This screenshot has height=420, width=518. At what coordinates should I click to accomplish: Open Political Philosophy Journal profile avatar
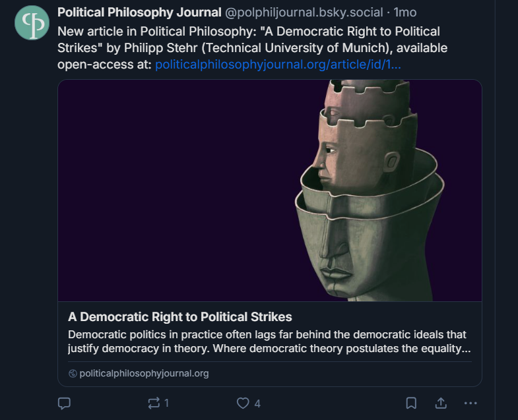[x=32, y=22]
